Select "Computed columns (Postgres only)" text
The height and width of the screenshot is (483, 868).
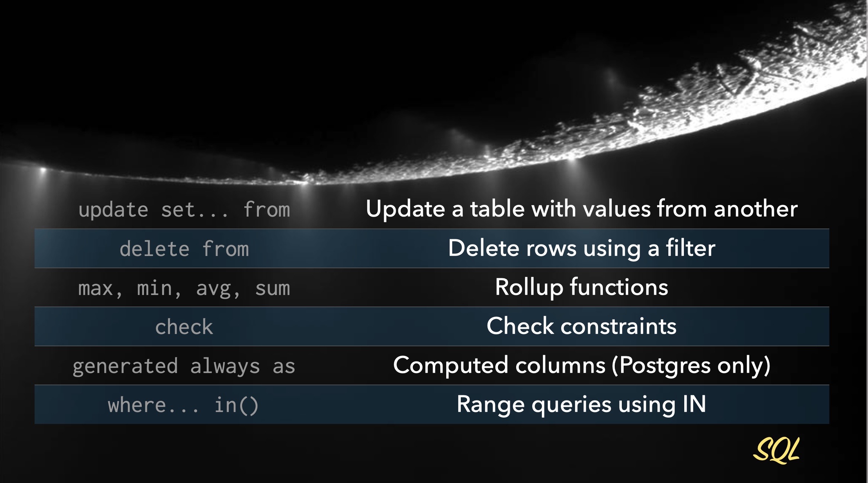point(581,365)
